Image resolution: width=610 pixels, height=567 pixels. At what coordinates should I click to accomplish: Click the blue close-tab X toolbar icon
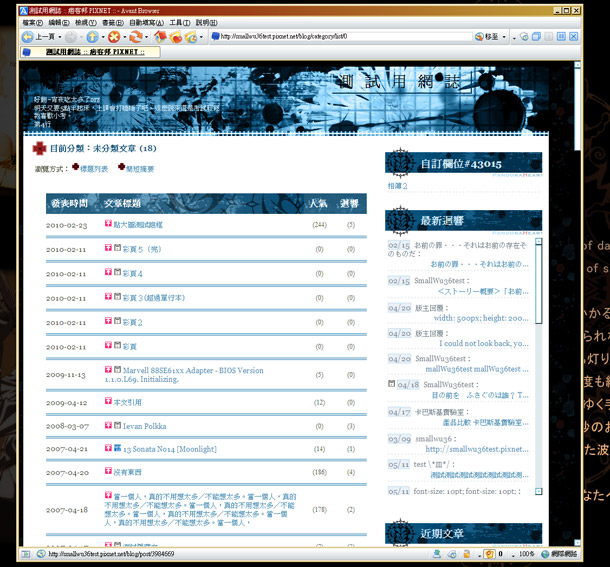click(573, 37)
